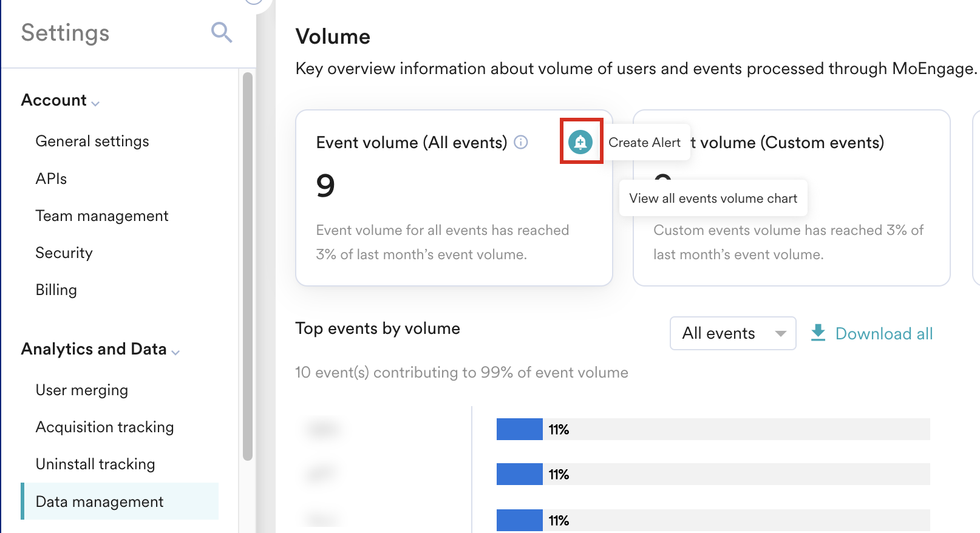
Task: Open Acquisition tracking settings
Action: (104, 427)
